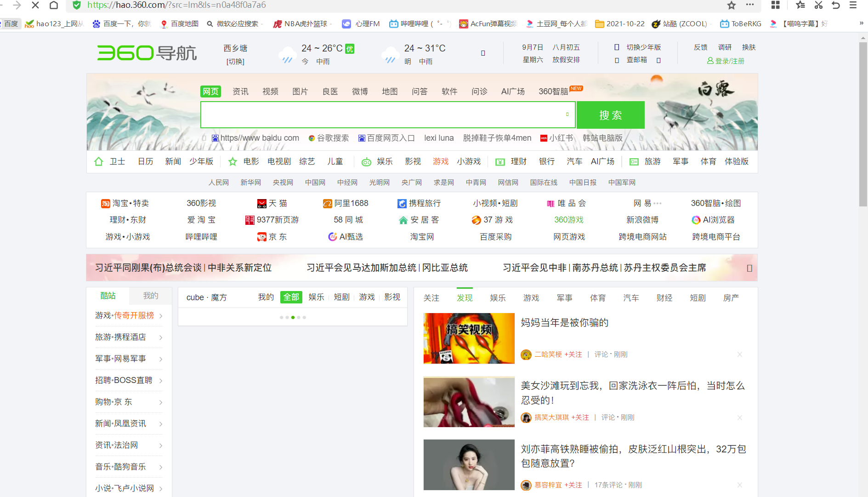Click the 卫士 home icon in nav bar

click(98, 161)
